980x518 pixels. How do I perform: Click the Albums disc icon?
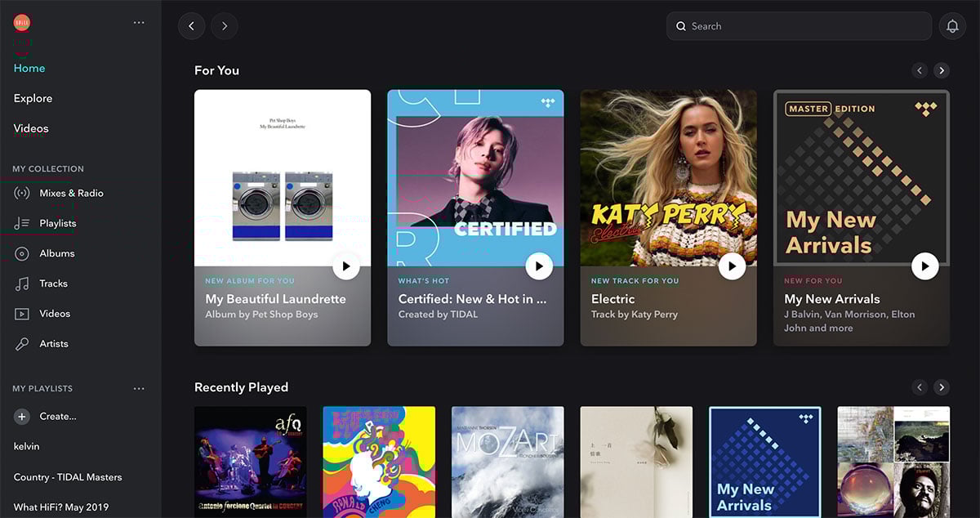(22, 253)
